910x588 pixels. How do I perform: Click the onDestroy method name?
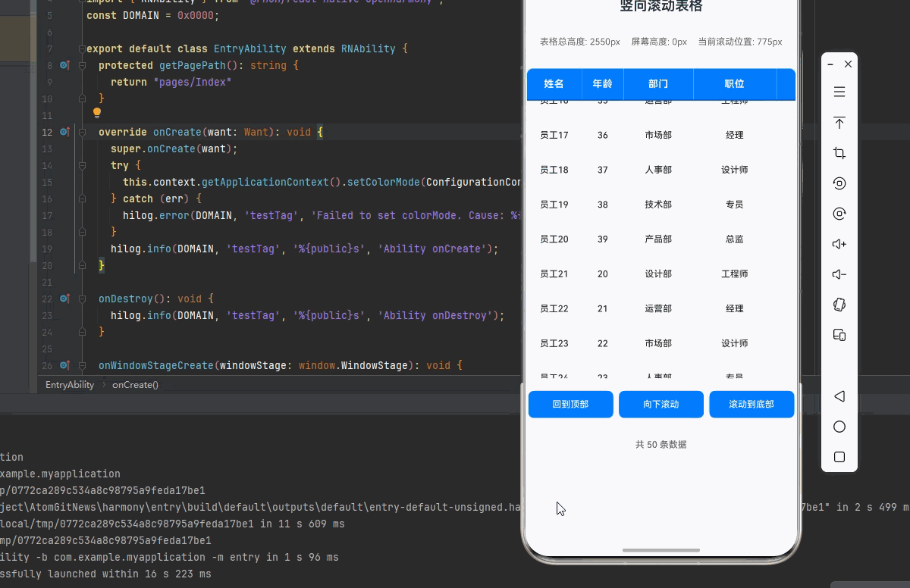(126, 299)
